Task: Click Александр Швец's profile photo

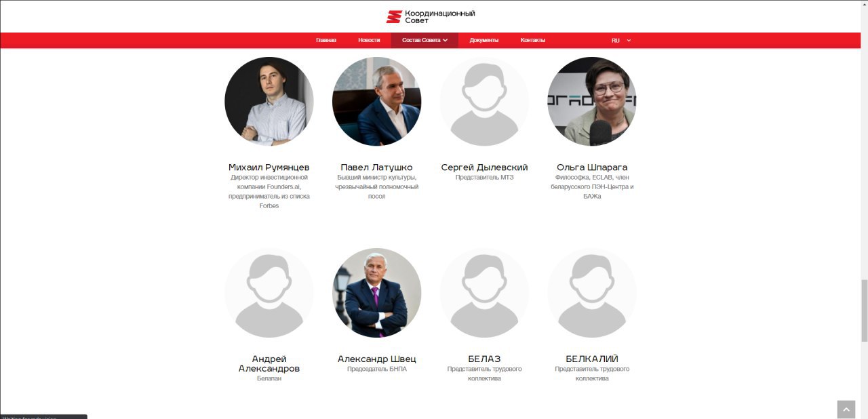Action: (x=376, y=293)
